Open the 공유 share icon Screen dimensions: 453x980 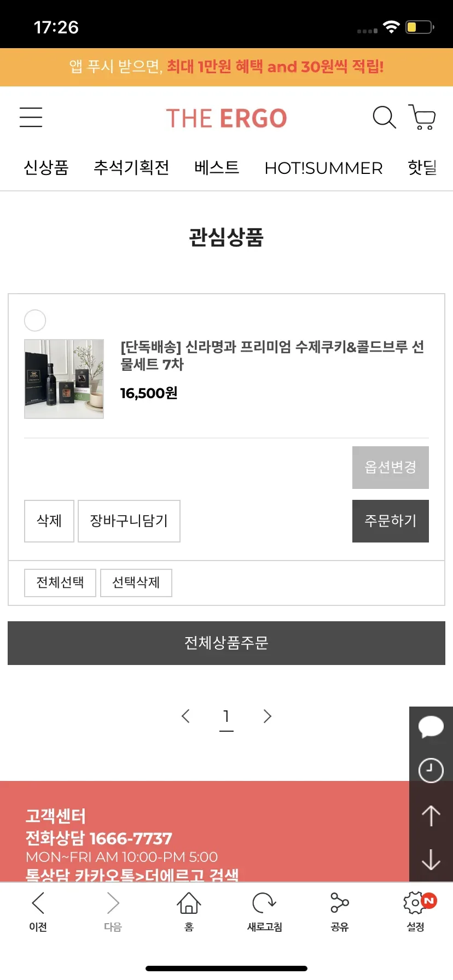pyautogui.click(x=340, y=912)
